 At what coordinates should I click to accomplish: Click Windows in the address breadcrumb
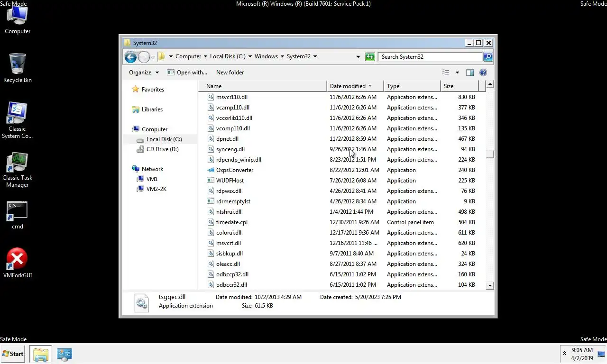(266, 56)
